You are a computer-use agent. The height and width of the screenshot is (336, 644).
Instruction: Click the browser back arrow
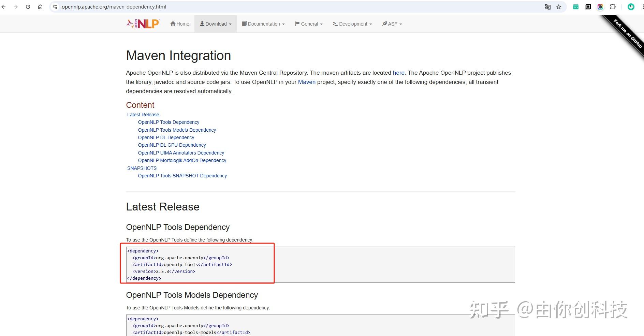pyautogui.click(x=4, y=7)
